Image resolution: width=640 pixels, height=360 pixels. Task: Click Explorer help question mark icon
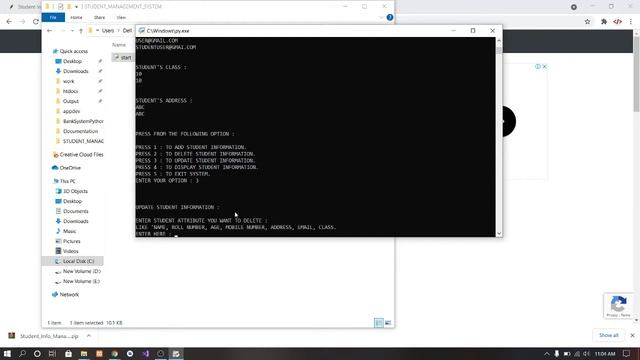pos(390,17)
